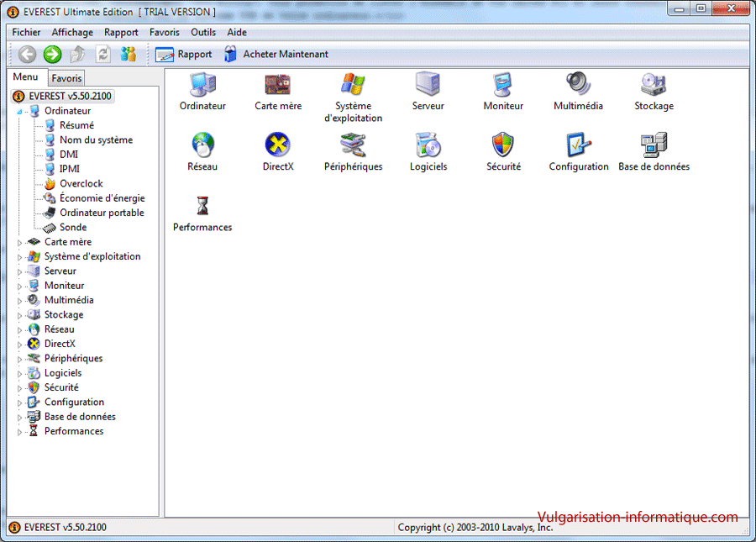Expand the Carte mère tree node
The image size is (756, 542).
(x=19, y=243)
